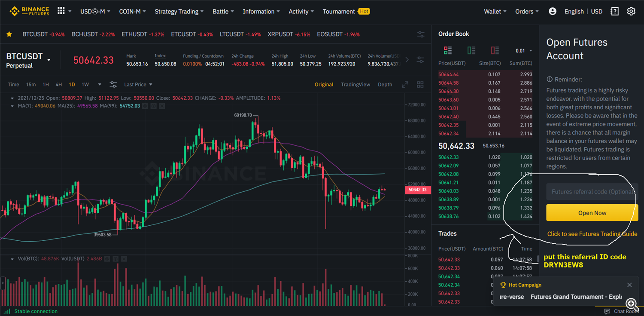Image resolution: width=644 pixels, height=316 pixels.
Task: Click the Futures referral code field
Action: (x=592, y=192)
